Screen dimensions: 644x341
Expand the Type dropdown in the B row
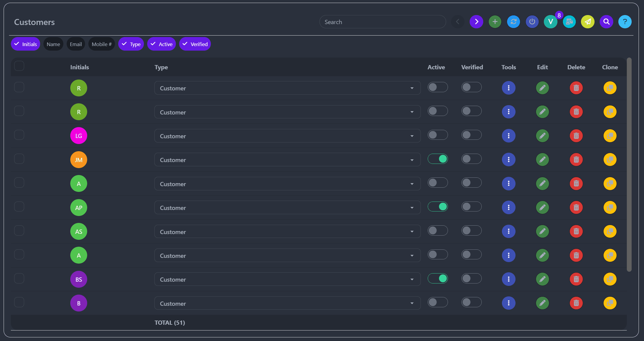click(287, 303)
